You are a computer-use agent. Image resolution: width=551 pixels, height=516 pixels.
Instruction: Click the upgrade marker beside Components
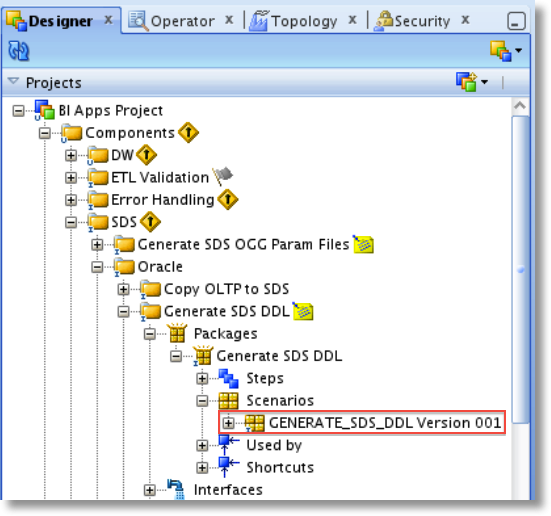(188, 133)
